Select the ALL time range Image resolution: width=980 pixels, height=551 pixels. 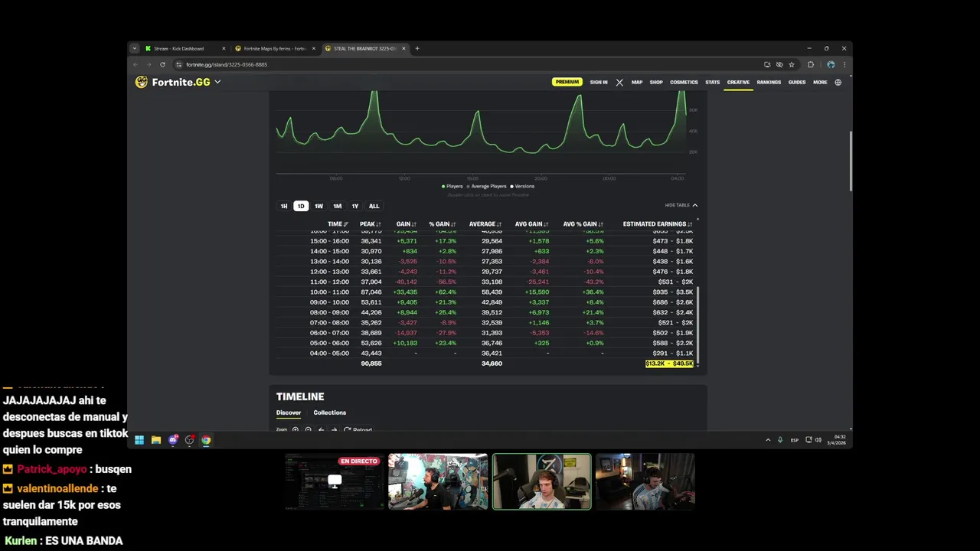tap(374, 206)
